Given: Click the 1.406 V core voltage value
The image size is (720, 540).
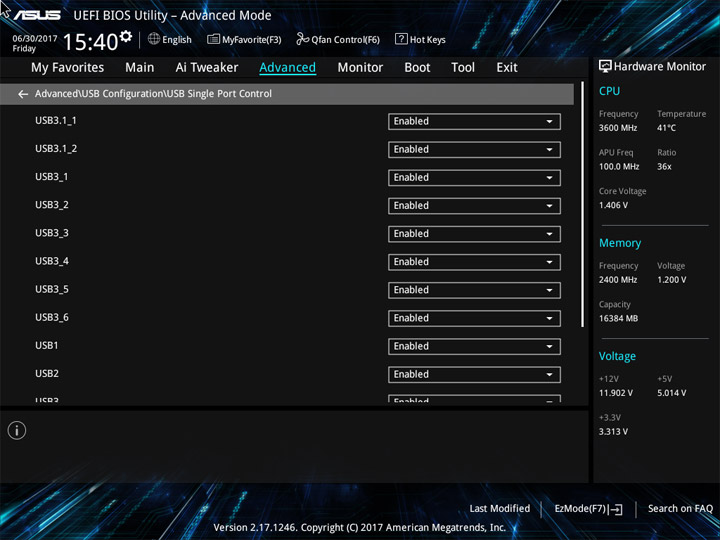Looking at the screenshot, I should coord(613,205).
